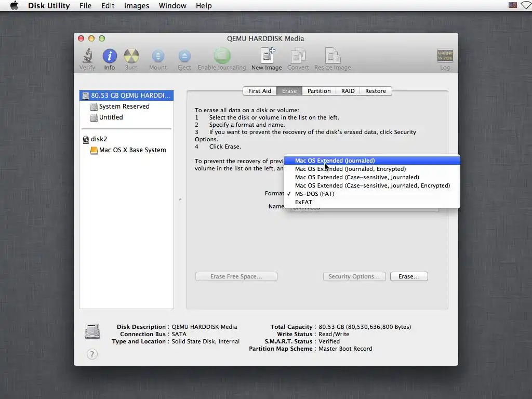Viewport: 532px width, 399px height.
Task: Switch to the Restore tab
Action: click(x=376, y=91)
